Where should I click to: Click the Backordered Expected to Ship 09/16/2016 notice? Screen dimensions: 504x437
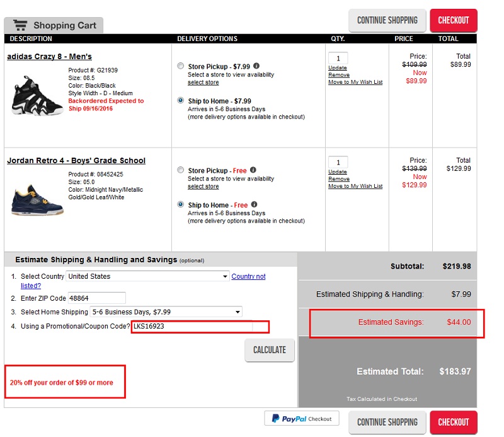pos(106,105)
